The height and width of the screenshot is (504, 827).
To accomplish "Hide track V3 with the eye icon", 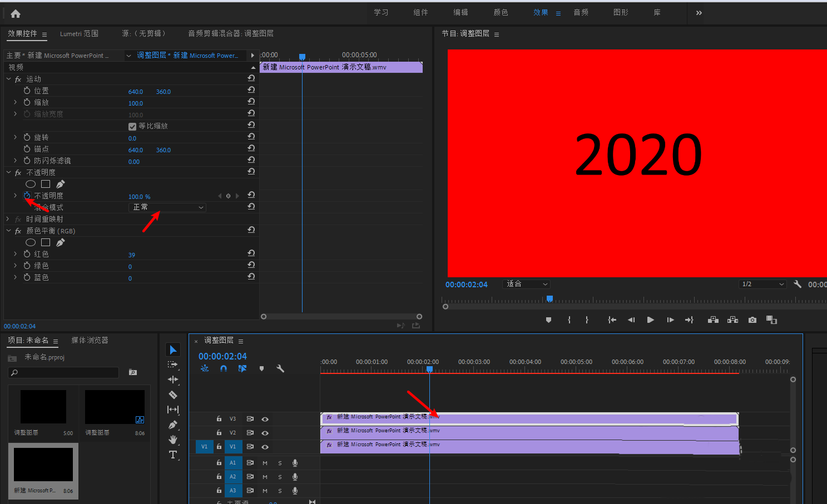I will [265, 419].
